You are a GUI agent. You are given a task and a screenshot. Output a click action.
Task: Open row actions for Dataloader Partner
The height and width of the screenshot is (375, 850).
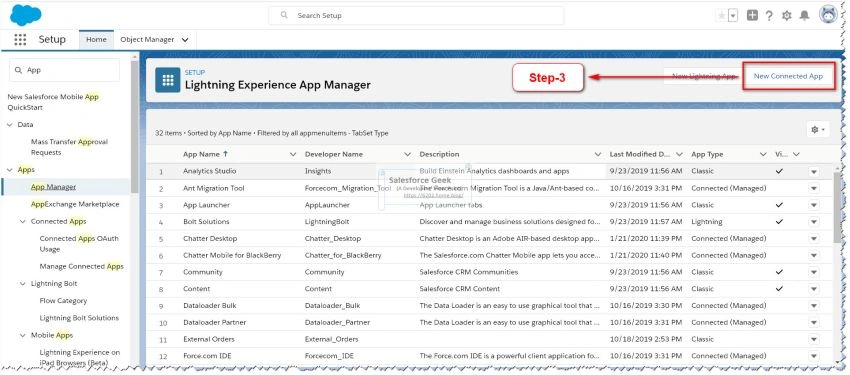tap(814, 323)
